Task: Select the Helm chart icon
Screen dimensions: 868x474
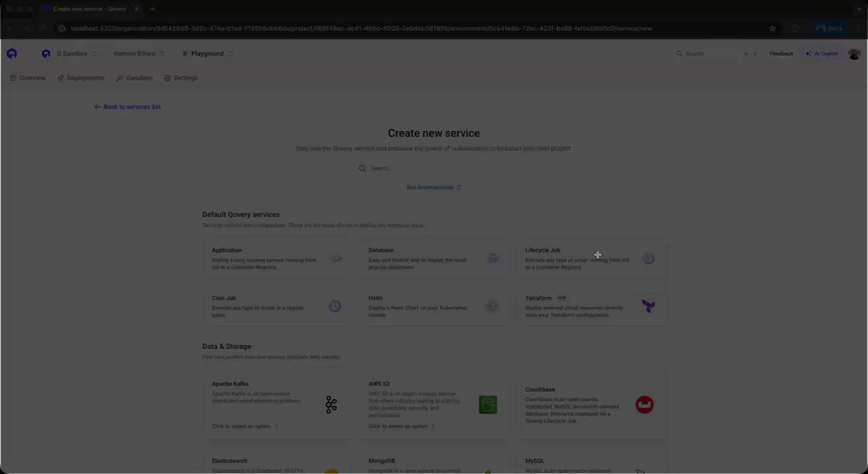Action: 492,307
